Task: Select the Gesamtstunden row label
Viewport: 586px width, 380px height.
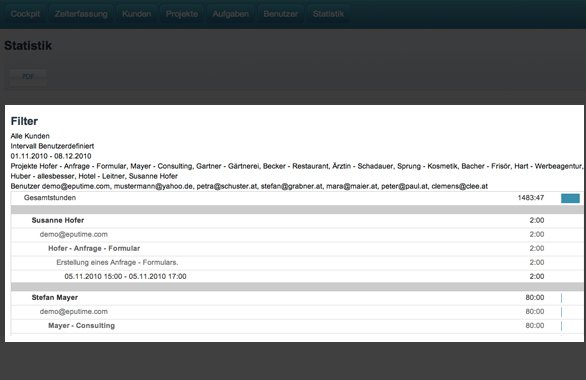Action: coord(50,198)
